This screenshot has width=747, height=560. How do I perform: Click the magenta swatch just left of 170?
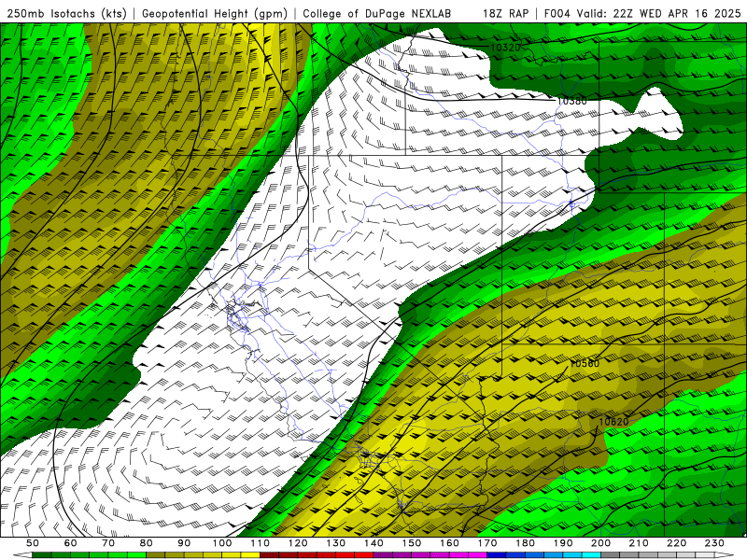point(478,555)
